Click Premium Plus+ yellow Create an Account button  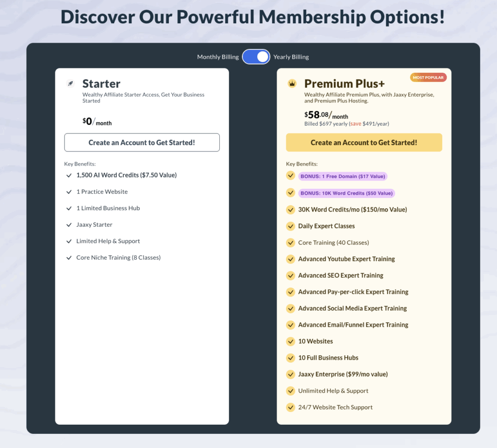364,142
